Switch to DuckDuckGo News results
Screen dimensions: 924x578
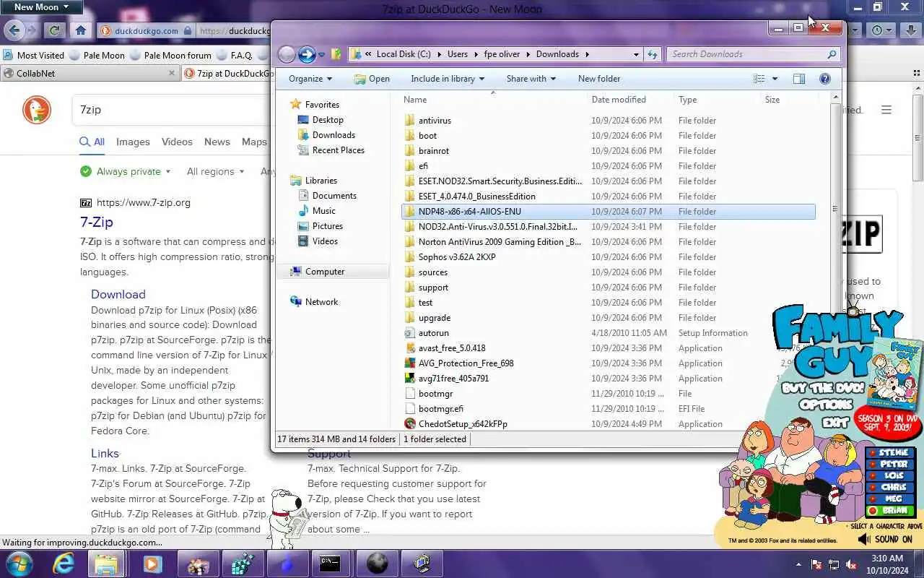(x=217, y=142)
